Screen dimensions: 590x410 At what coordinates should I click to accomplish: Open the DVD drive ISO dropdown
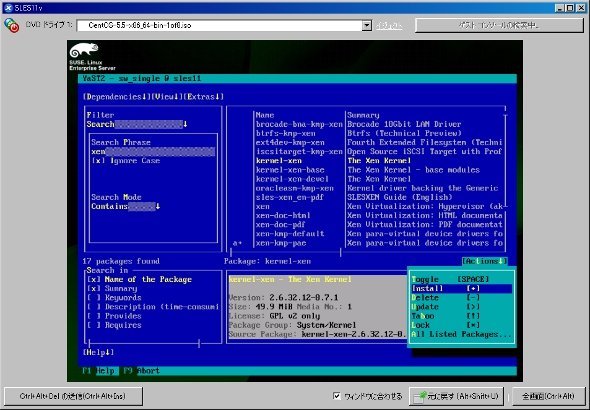(x=366, y=25)
